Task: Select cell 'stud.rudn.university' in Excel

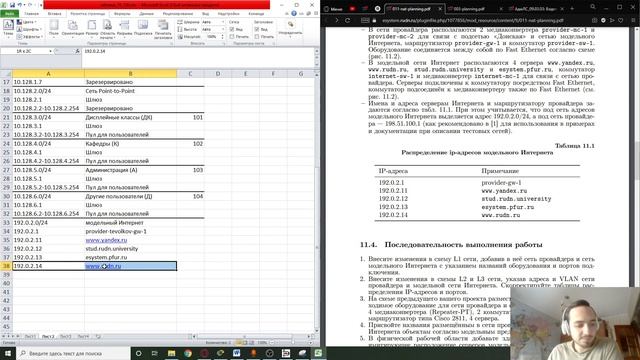Action: point(130,249)
